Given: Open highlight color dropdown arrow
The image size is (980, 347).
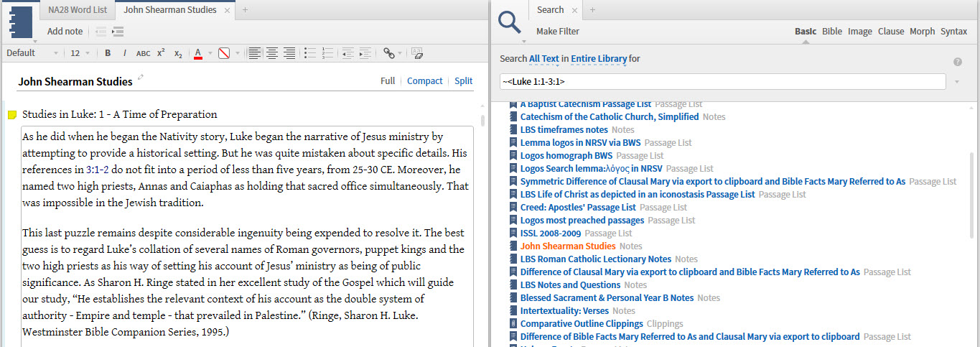Looking at the screenshot, I should coord(237,53).
